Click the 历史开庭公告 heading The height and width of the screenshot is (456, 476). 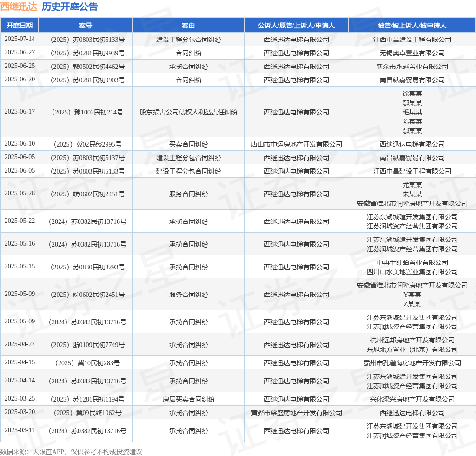[x=70, y=7]
